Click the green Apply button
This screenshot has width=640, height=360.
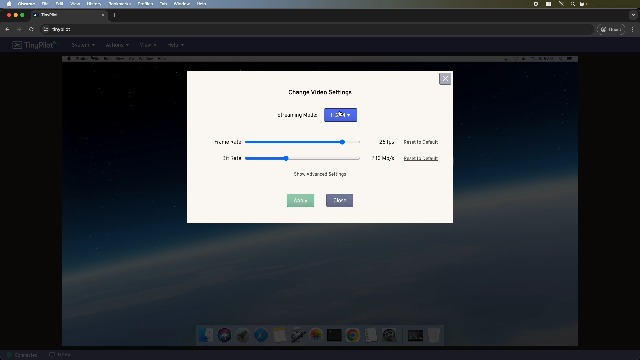300,200
